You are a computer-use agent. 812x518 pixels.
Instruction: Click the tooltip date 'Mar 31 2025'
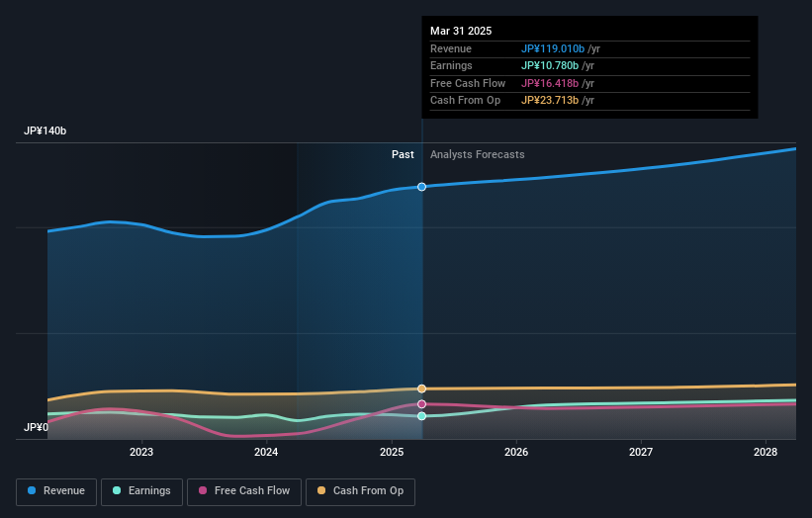click(x=461, y=31)
